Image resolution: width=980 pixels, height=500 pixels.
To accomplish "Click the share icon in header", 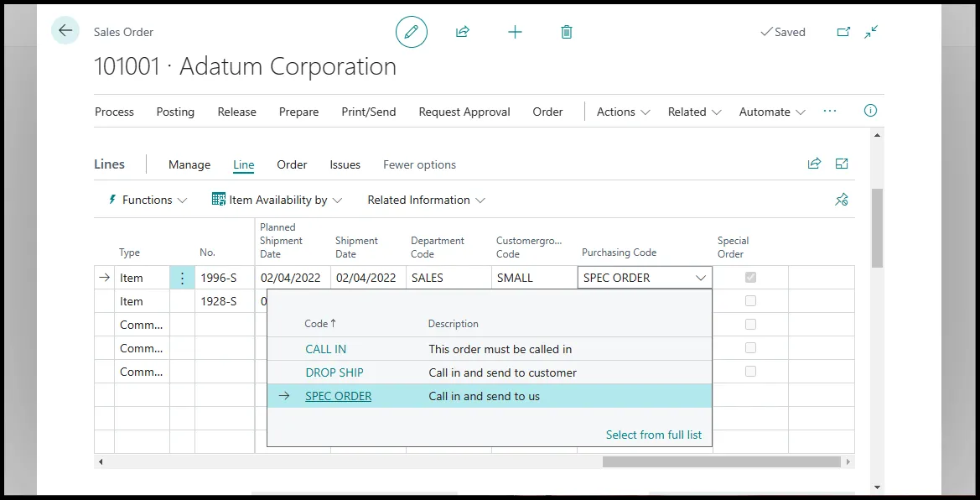I will (x=463, y=32).
